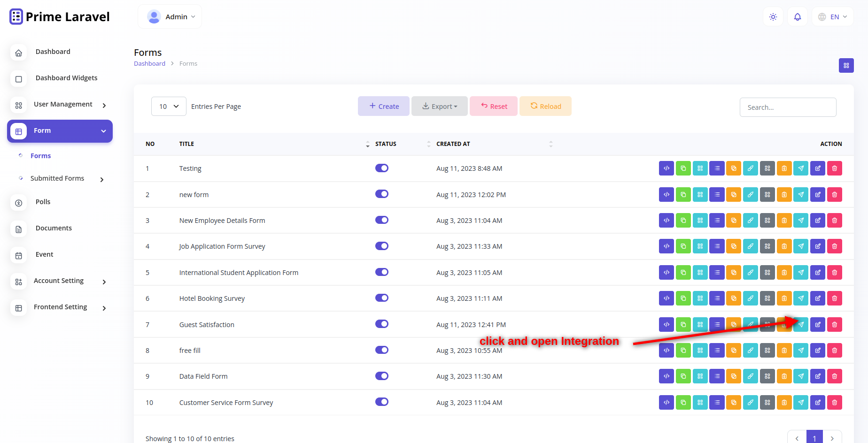
Task: Open the Admin user menu
Action: click(x=170, y=17)
